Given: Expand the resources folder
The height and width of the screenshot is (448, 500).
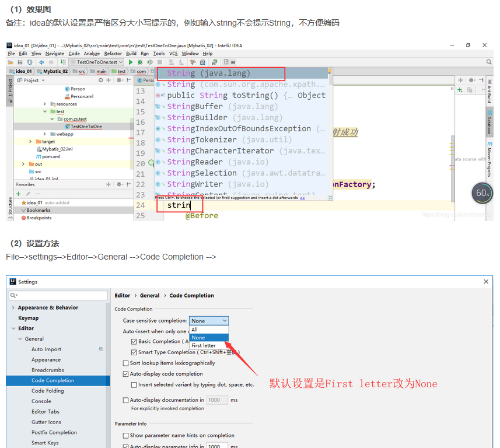Looking at the screenshot, I should click(45, 104).
